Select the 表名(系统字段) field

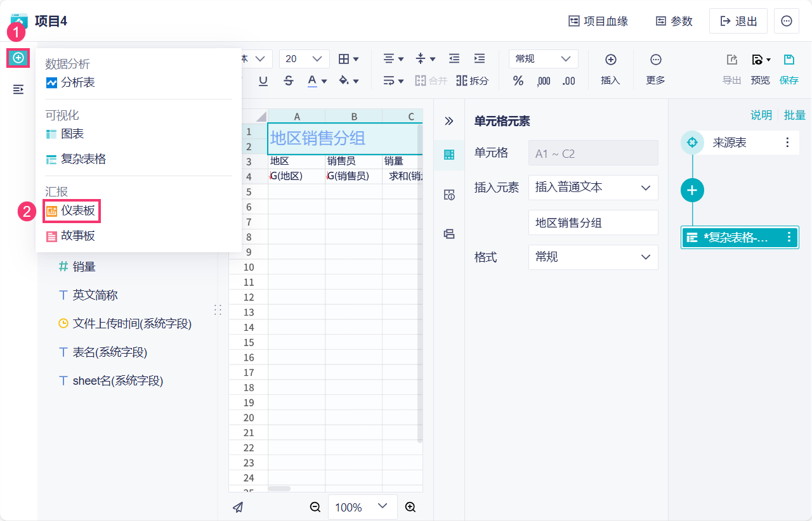(102, 352)
